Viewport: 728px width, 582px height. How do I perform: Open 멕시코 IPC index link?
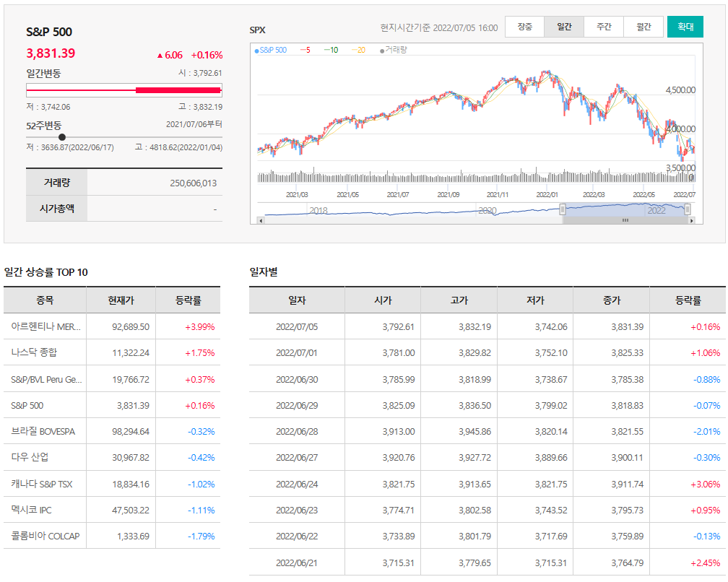click(x=31, y=510)
